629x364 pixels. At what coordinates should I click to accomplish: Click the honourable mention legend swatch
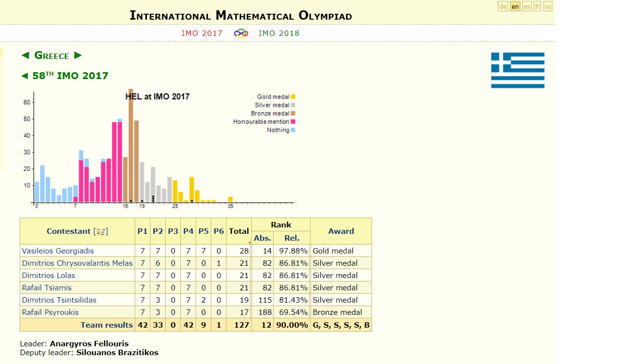[293, 122]
